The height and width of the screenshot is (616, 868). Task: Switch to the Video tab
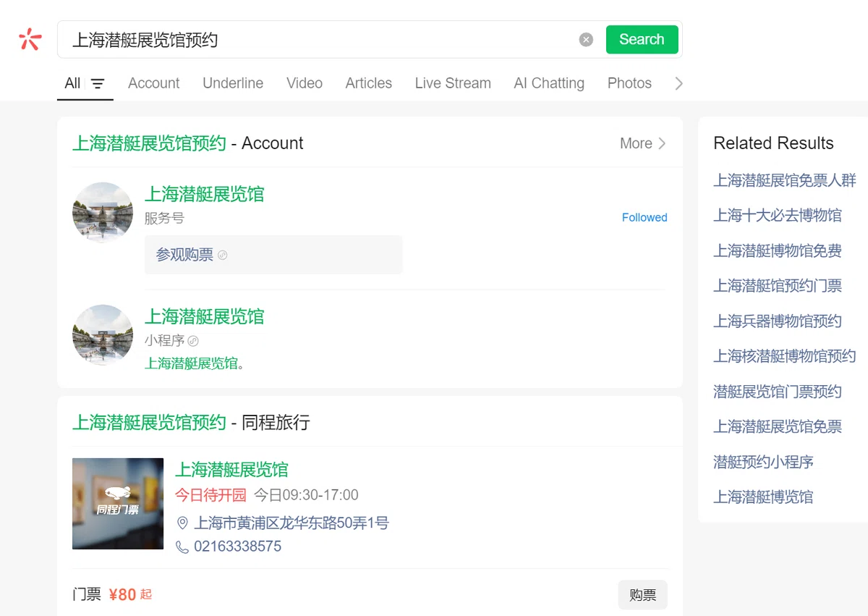305,83
